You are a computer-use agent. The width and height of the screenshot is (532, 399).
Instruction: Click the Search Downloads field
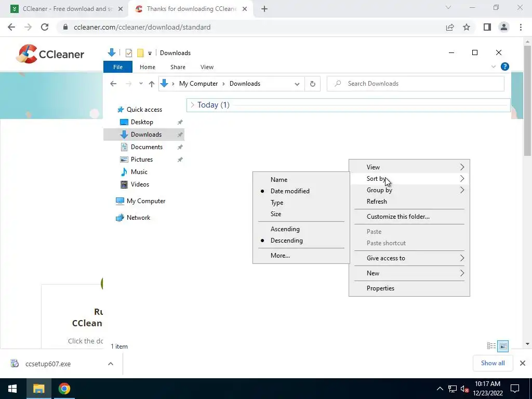tap(416, 84)
